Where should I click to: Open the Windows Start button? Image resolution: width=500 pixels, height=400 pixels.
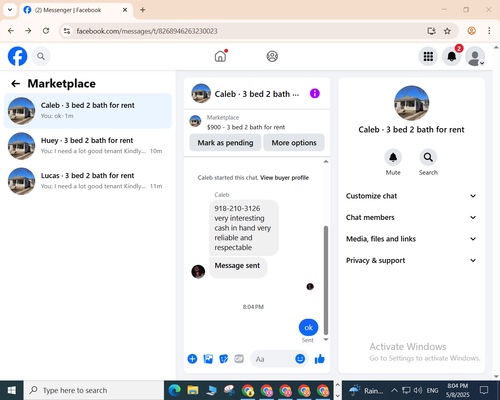[12, 390]
